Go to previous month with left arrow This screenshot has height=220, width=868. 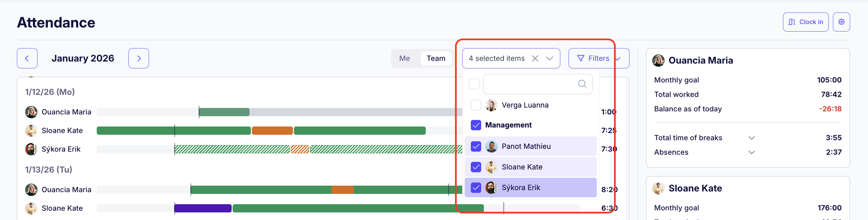tap(27, 58)
